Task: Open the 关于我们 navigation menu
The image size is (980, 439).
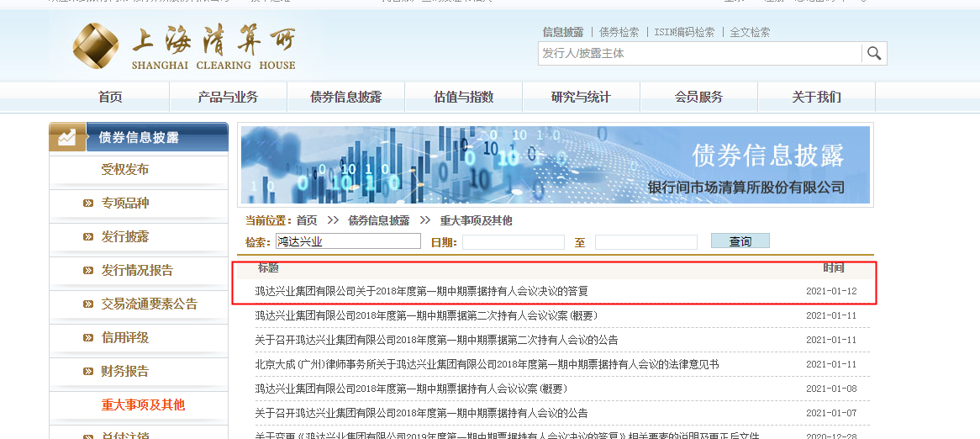Action: click(816, 97)
